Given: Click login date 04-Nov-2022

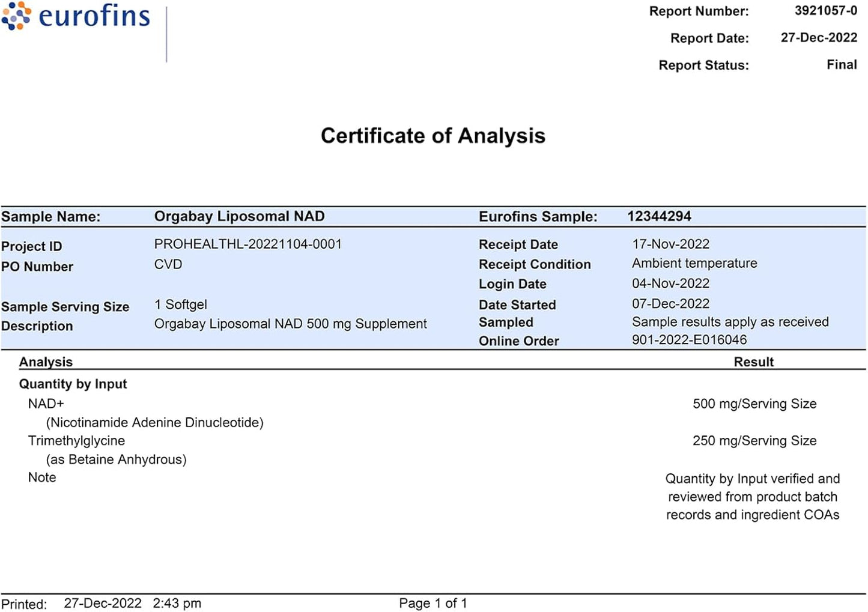Looking at the screenshot, I should (x=670, y=283).
